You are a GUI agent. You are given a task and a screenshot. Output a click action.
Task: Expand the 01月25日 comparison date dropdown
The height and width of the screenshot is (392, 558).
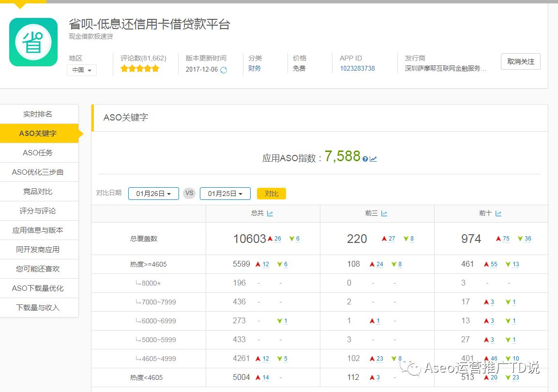point(225,194)
